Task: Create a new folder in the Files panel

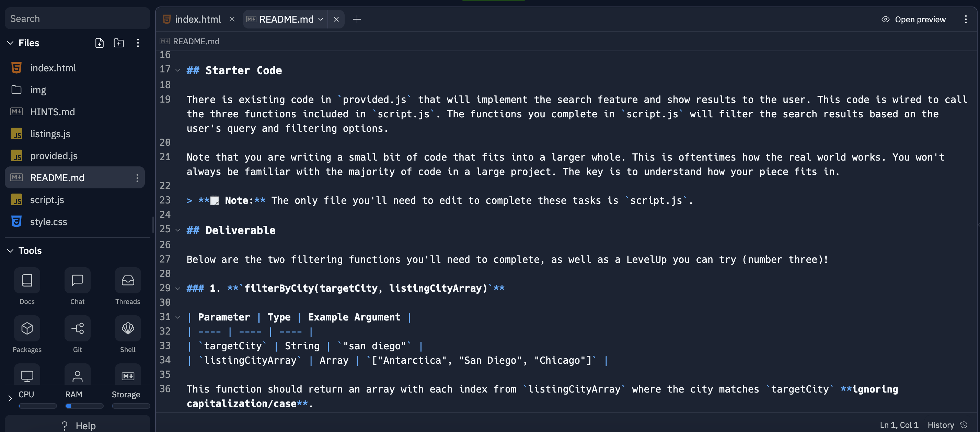Action: (118, 43)
